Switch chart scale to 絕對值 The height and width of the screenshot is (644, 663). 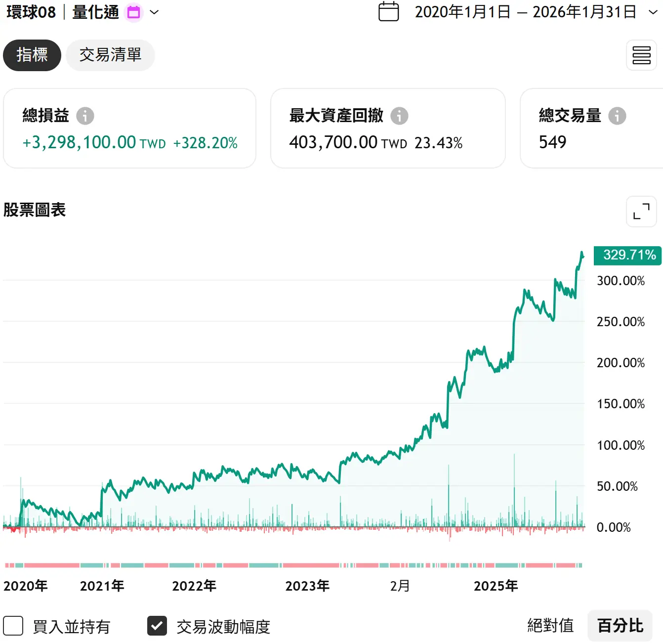point(550,626)
